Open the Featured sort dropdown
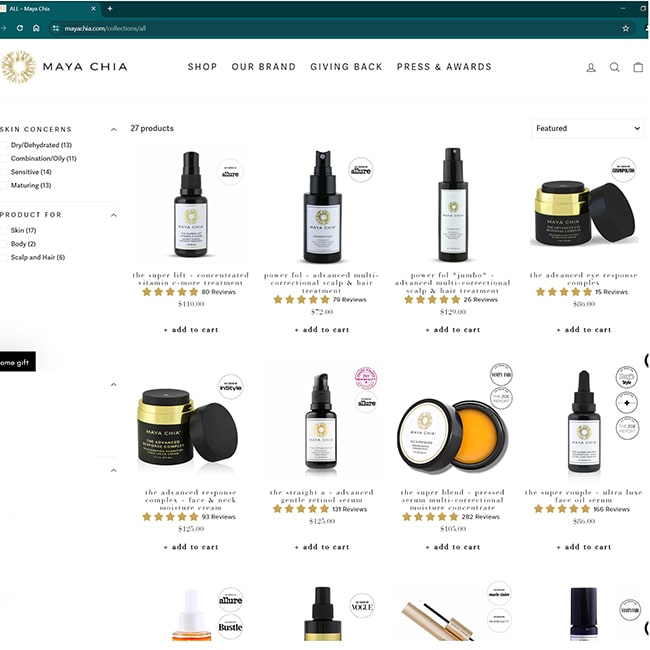The image size is (650, 650). coord(588,129)
